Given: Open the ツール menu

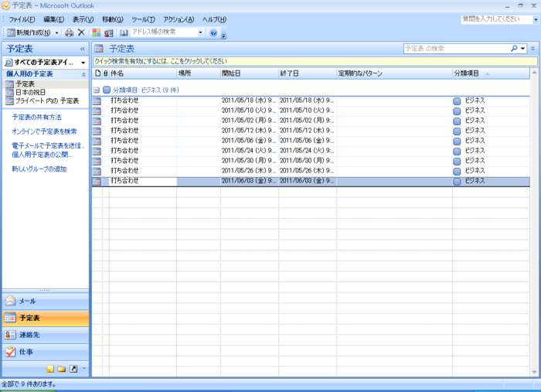Looking at the screenshot, I should click(x=143, y=19).
